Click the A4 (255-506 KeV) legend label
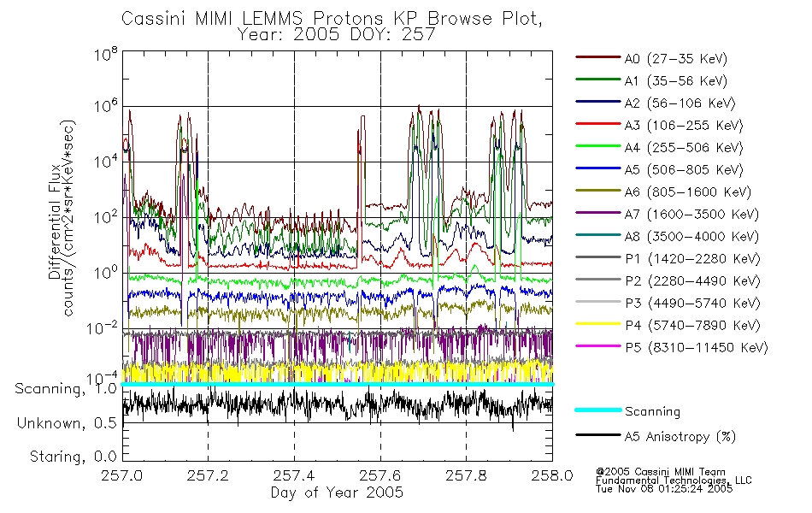Image resolution: width=812 pixels, height=513 pixels. coord(684,148)
